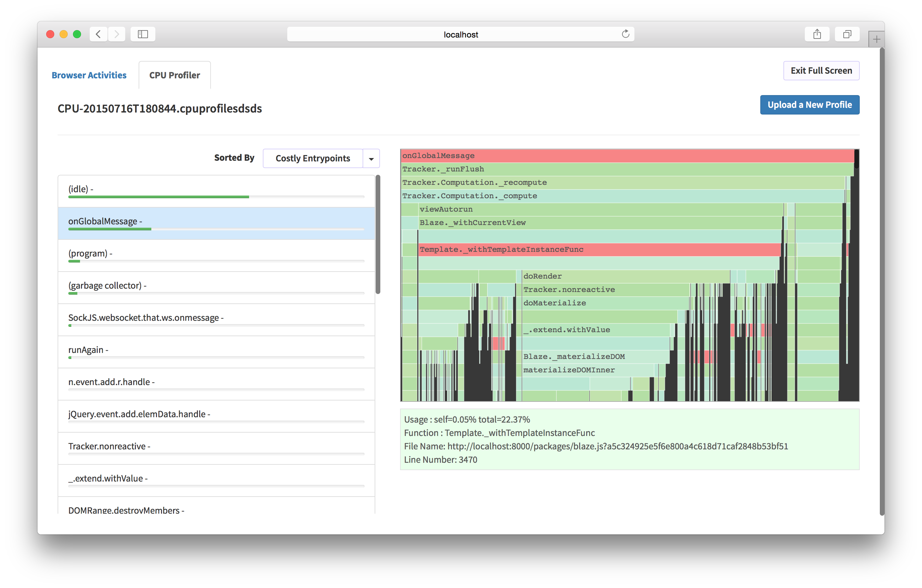Click the onGlobalMessage usage progress bar
The image size is (922, 588).
click(x=216, y=229)
